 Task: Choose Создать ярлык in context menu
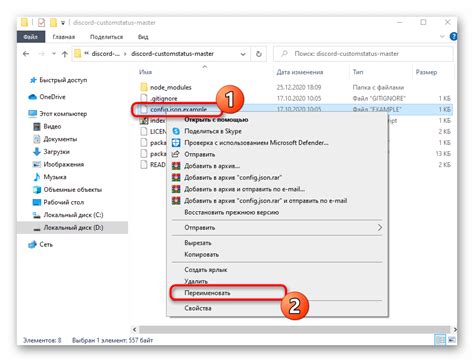click(x=206, y=270)
